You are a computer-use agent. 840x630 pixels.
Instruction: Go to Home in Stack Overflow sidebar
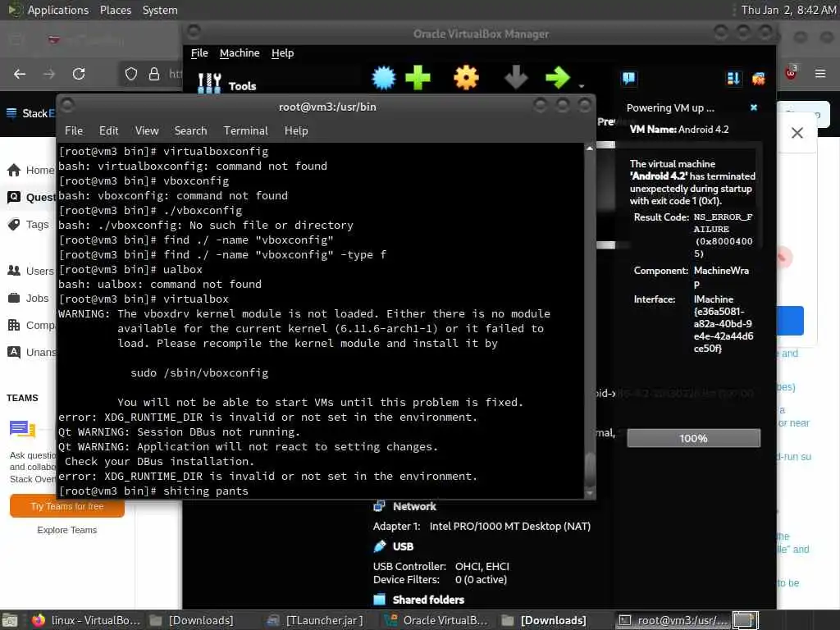(x=31, y=171)
